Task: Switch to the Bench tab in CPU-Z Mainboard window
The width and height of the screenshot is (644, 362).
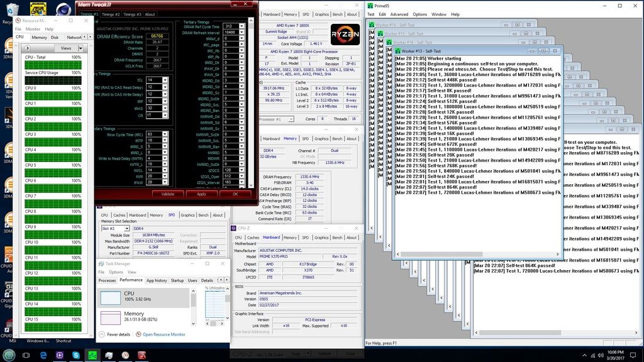Action: 337,237
